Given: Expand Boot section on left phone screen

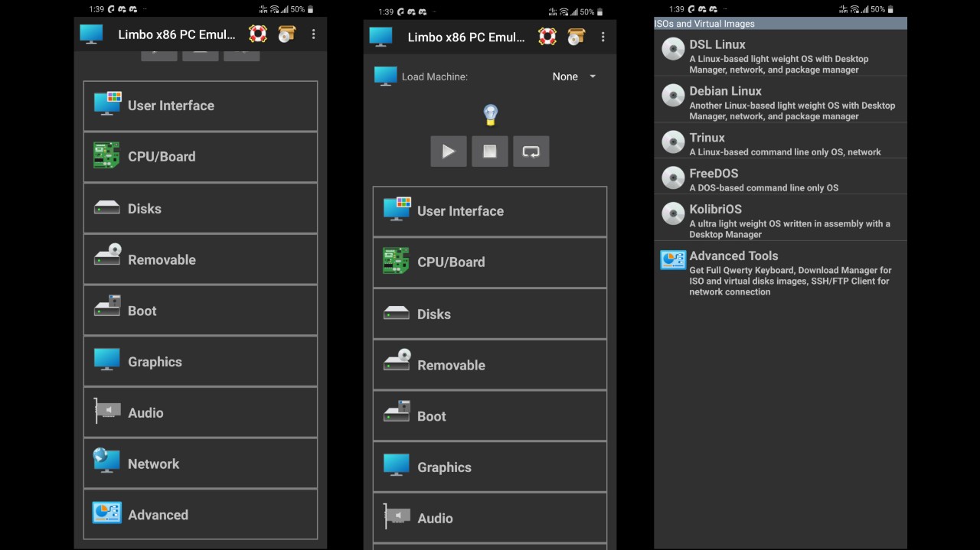Looking at the screenshot, I should [201, 311].
